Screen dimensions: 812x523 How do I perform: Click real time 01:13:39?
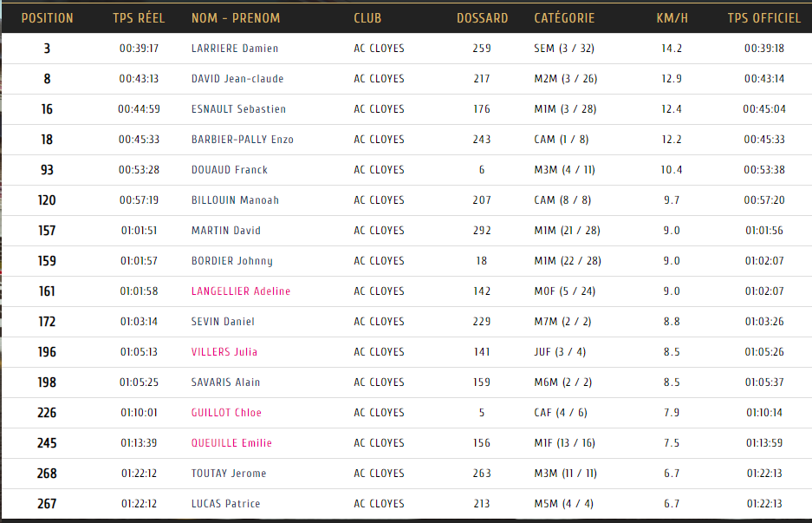pos(139,443)
